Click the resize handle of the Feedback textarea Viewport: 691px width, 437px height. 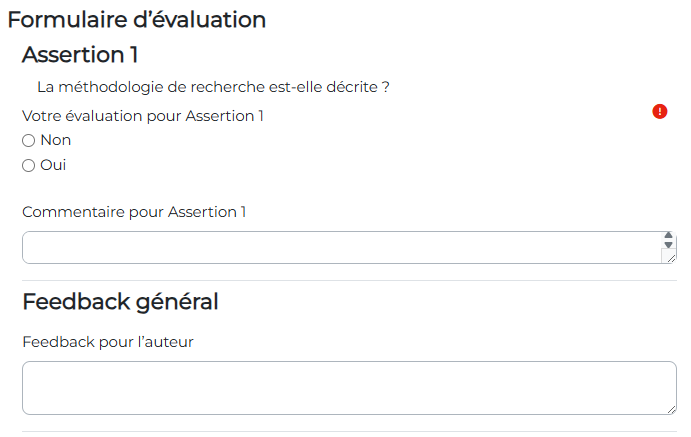pyautogui.click(x=670, y=408)
